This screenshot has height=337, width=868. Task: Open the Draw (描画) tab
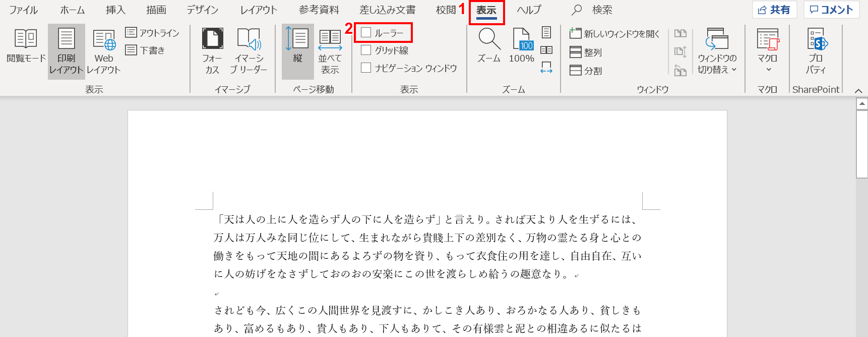156,10
